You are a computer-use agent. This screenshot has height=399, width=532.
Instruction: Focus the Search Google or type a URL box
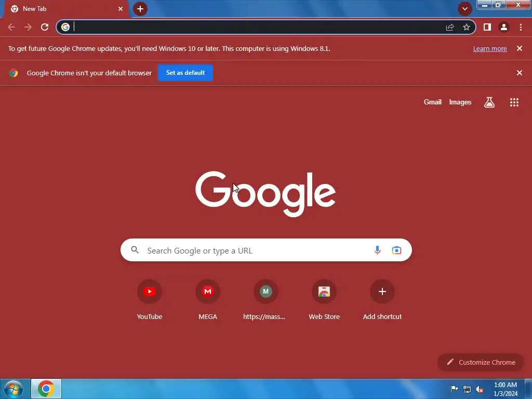[266, 250]
